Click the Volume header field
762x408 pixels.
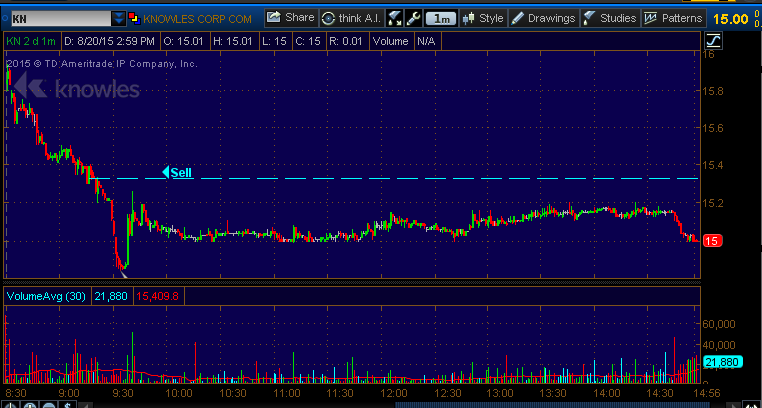point(389,40)
